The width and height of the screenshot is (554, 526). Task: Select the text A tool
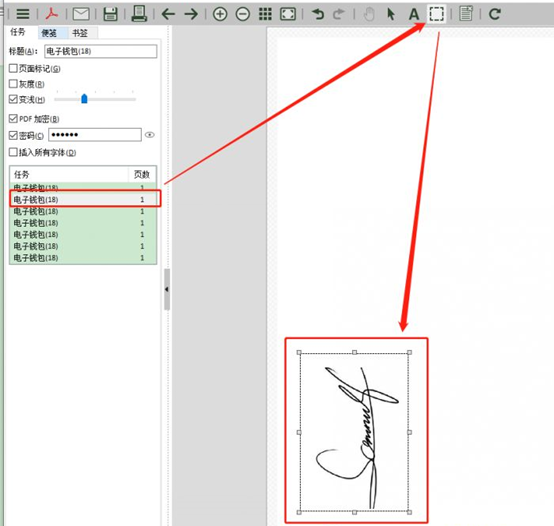click(x=414, y=14)
